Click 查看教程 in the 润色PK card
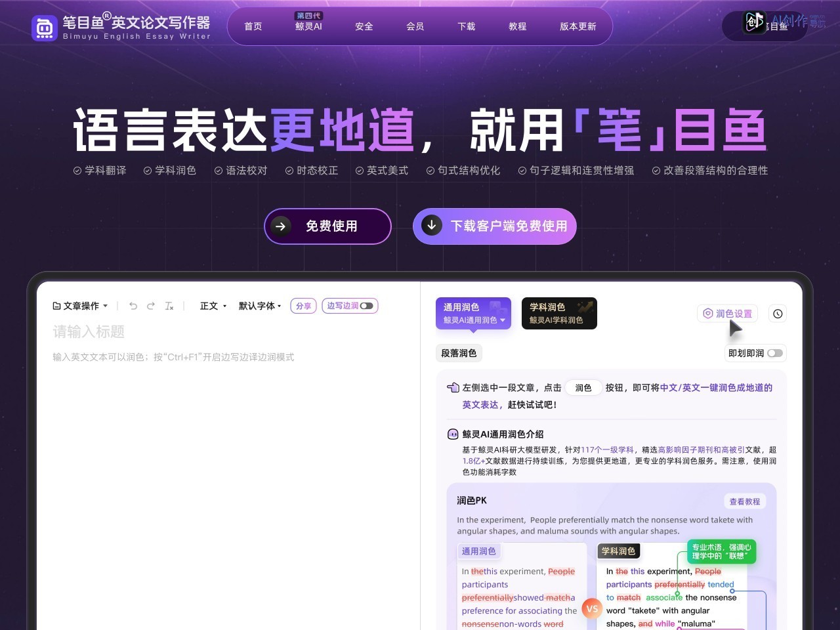 [x=745, y=501]
